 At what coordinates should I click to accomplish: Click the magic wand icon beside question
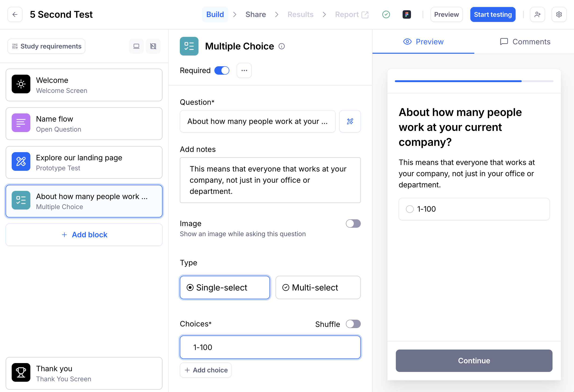coord(350,121)
